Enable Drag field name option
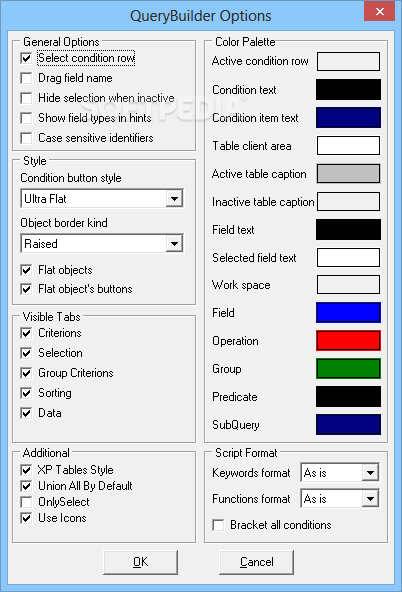This screenshot has width=402, height=592. point(26,78)
